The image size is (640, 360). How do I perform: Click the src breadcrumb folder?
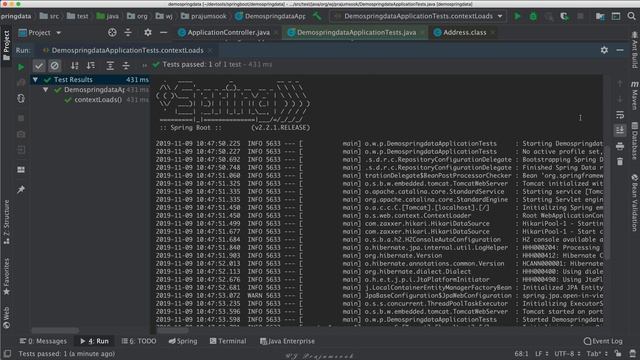49,16
